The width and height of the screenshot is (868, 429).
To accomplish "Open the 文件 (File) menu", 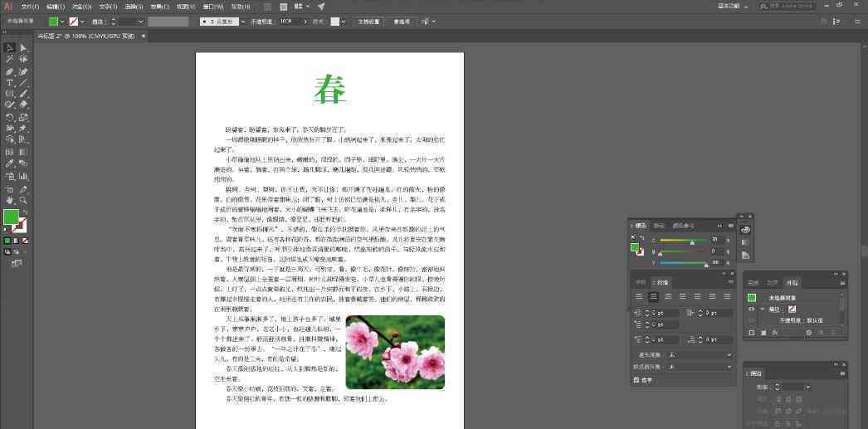I will pos(30,7).
